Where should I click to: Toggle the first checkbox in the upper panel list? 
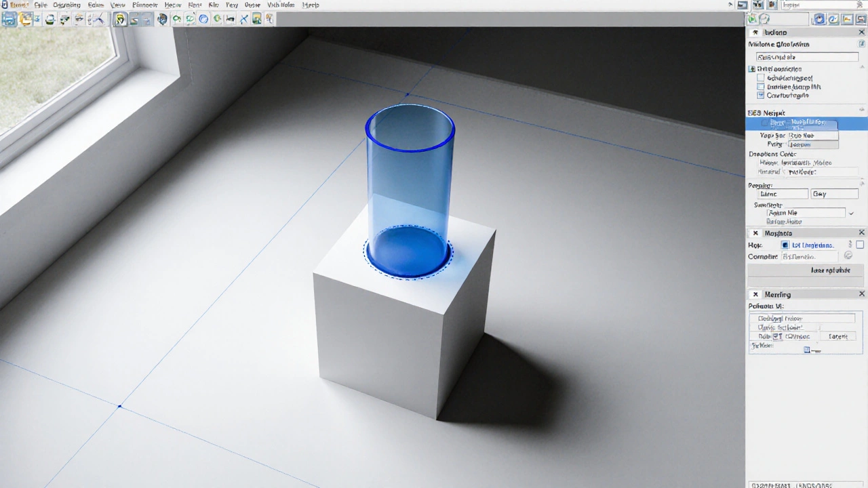pyautogui.click(x=761, y=78)
